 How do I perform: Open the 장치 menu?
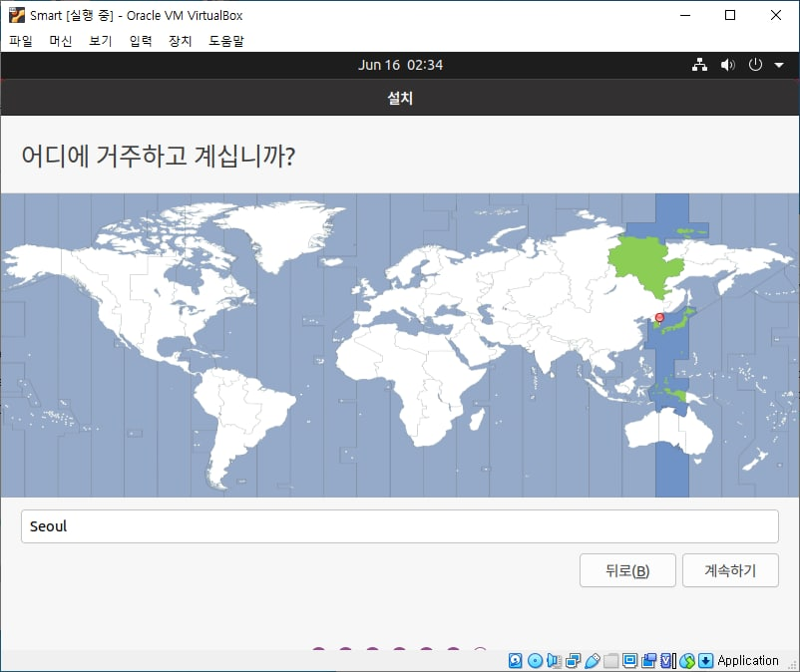pyautogui.click(x=181, y=41)
